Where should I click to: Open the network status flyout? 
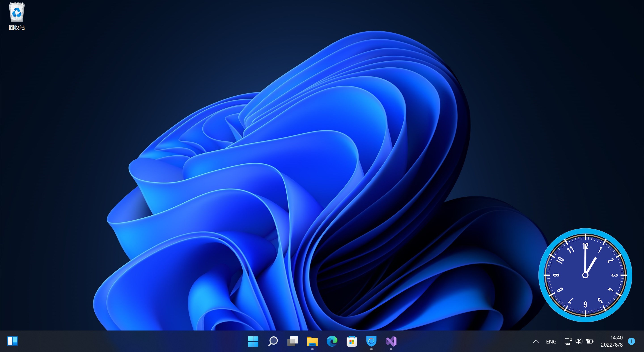[568, 341]
